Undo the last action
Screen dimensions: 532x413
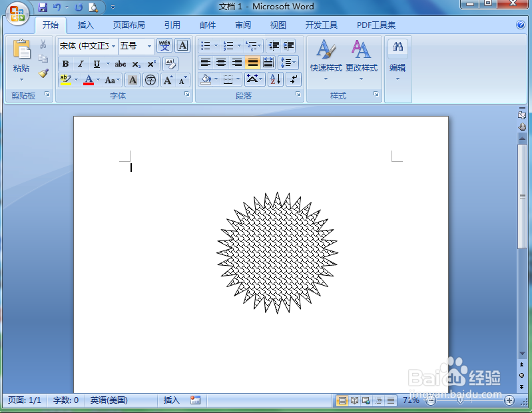coord(57,7)
